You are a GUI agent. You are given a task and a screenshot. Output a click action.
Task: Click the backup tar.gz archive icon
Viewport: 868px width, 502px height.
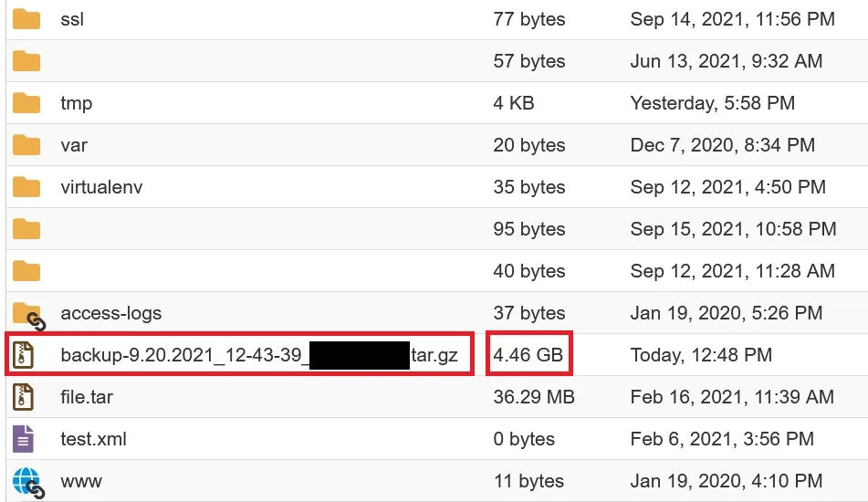point(23,355)
